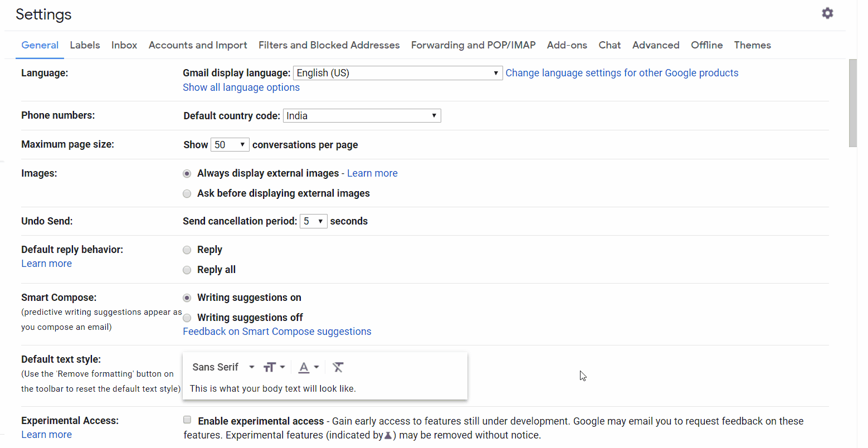Open the text size formatting icon
The height and width of the screenshot is (448, 868).
[x=274, y=367]
